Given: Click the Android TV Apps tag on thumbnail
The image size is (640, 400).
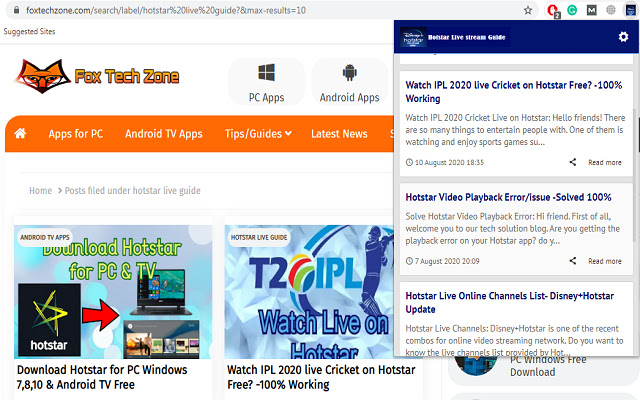Looking at the screenshot, I should click(x=45, y=237).
